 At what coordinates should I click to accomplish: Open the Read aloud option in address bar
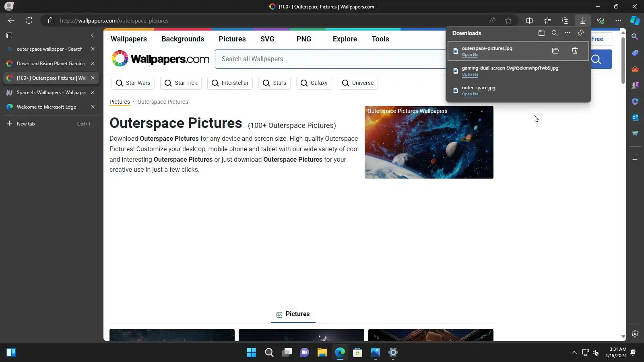tap(492, 21)
